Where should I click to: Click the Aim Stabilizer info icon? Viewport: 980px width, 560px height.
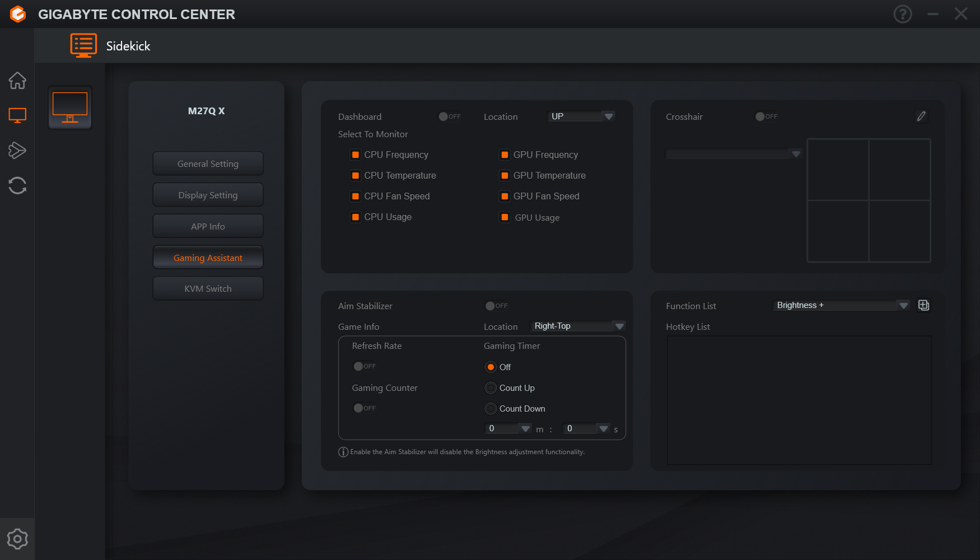click(343, 452)
